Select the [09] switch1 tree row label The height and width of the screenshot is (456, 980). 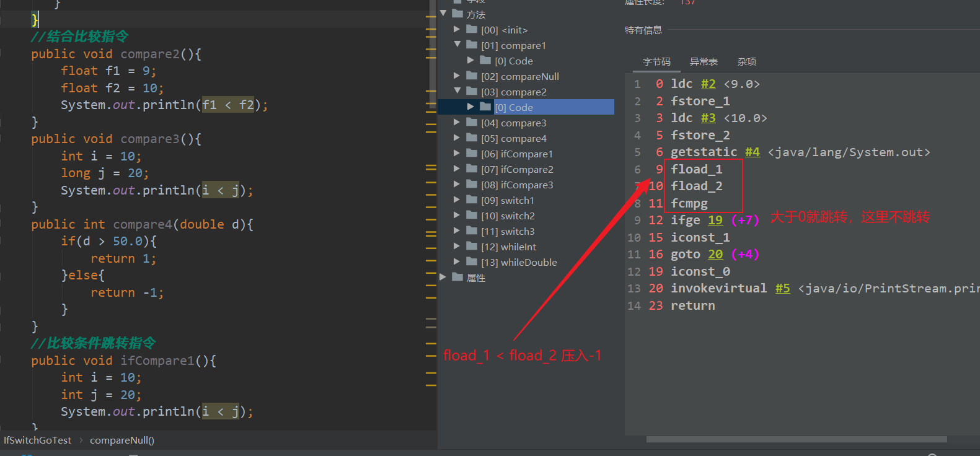click(x=508, y=200)
